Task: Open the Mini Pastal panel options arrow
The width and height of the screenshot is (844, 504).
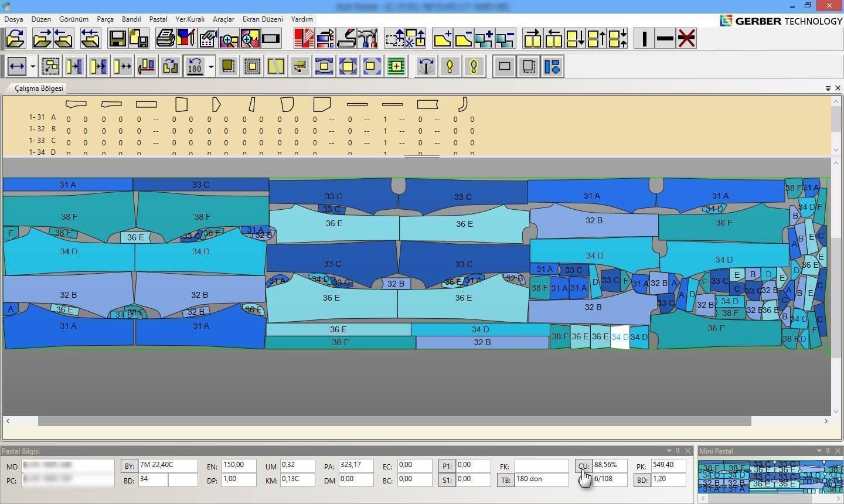Action: pos(819,451)
